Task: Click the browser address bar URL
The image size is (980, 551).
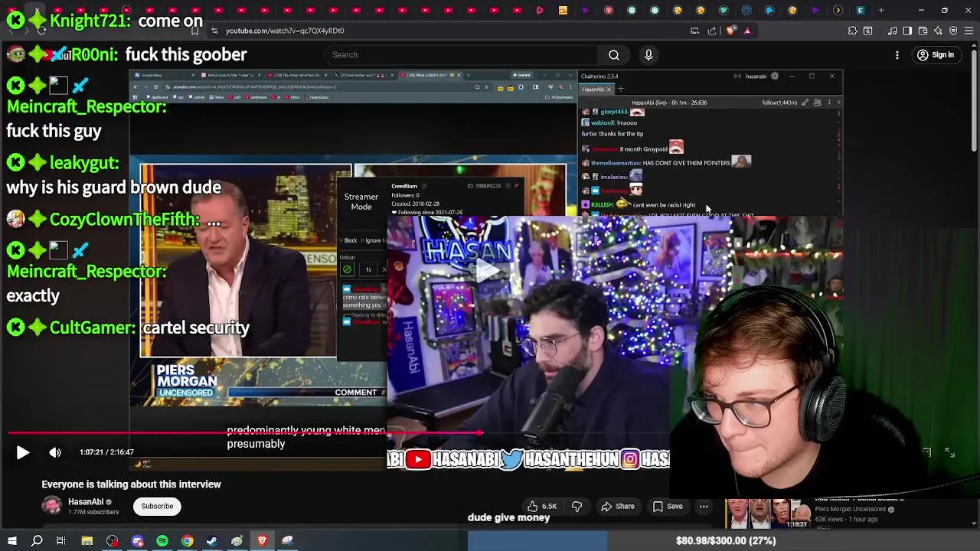Action: click(x=285, y=31)
